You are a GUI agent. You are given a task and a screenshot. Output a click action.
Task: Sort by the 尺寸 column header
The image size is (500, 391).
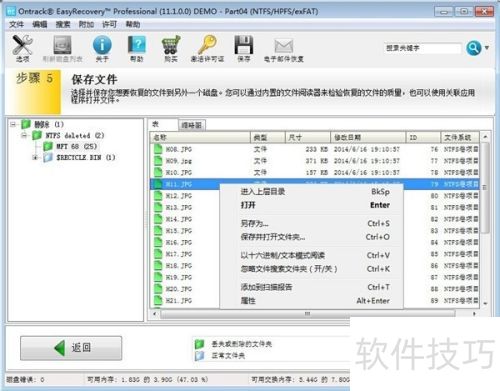pos(308,137)
